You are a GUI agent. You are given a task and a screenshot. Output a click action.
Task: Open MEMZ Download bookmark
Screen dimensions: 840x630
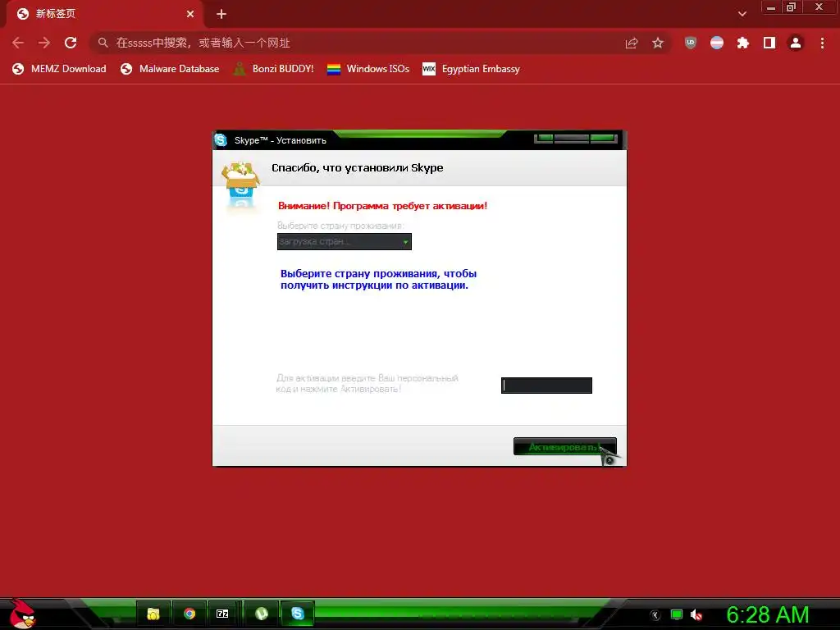coord(59,69)
